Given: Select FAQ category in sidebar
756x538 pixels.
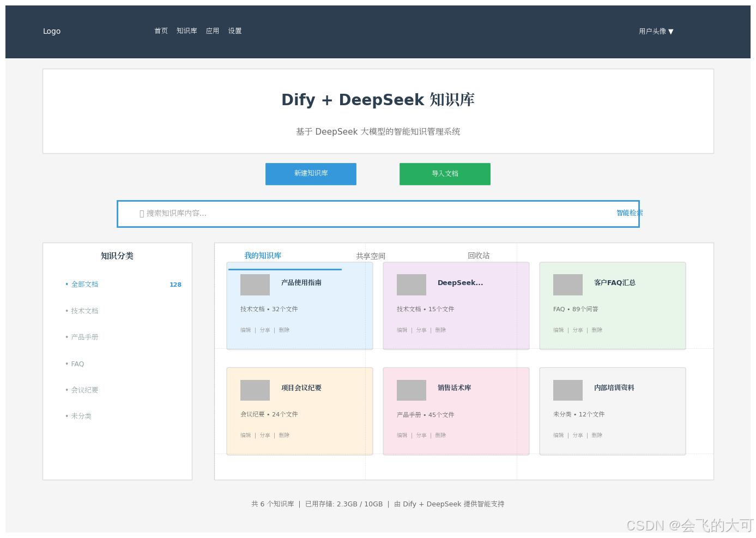Looking at the screenshot, I should (77, 364).
